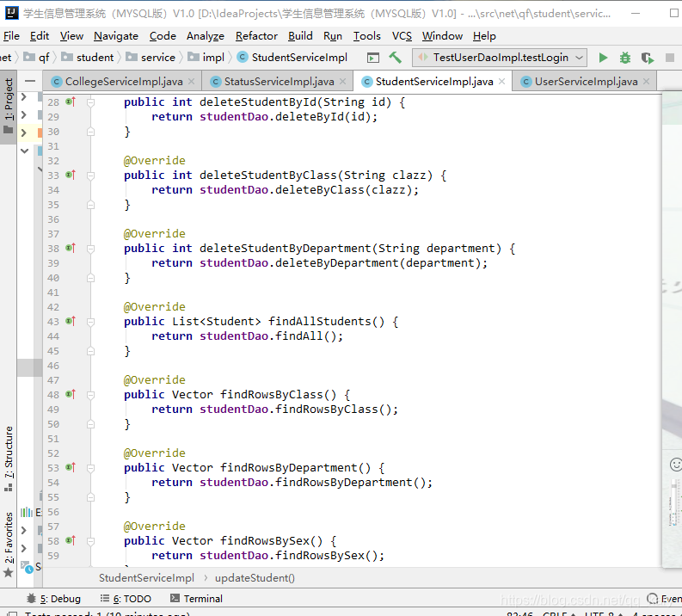
Task: Switch to StatusServiceImpl.java tab
Action: click(x=279, y=82)
